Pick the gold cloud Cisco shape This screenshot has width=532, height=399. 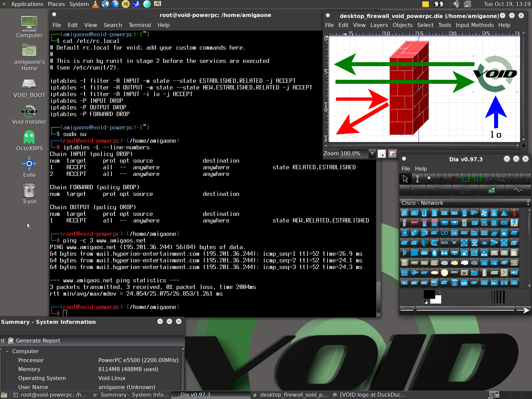[x=454, y=263]
